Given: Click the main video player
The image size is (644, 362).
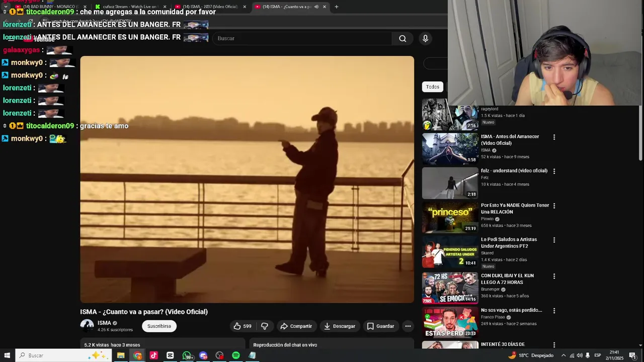Looking at the screenshot, I should (247, 179).
